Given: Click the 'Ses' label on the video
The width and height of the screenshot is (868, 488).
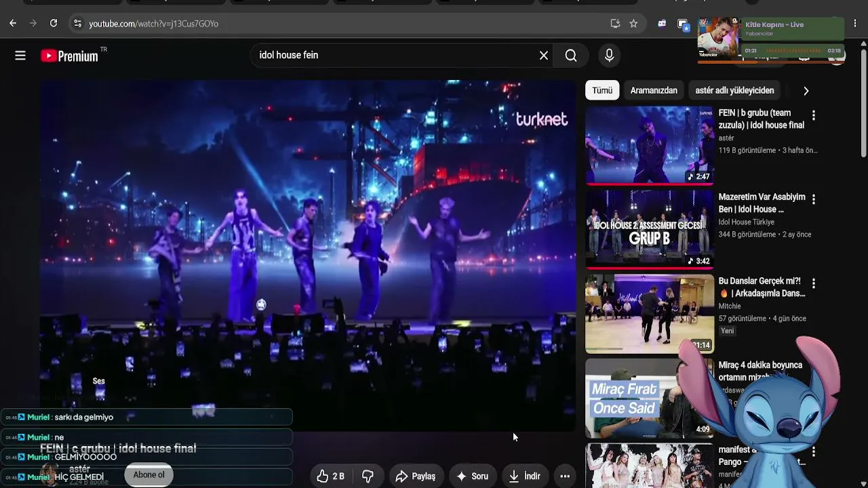Looking at the screenshot, I should point(98,381).
